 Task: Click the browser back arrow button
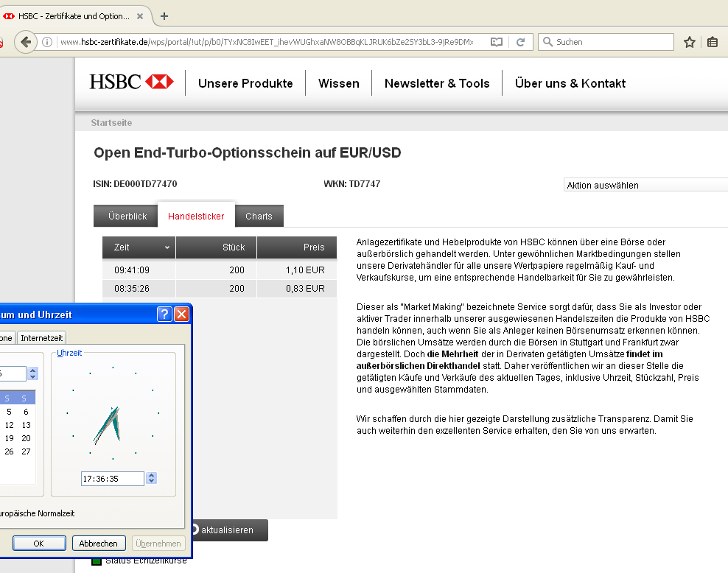[26, 42]
